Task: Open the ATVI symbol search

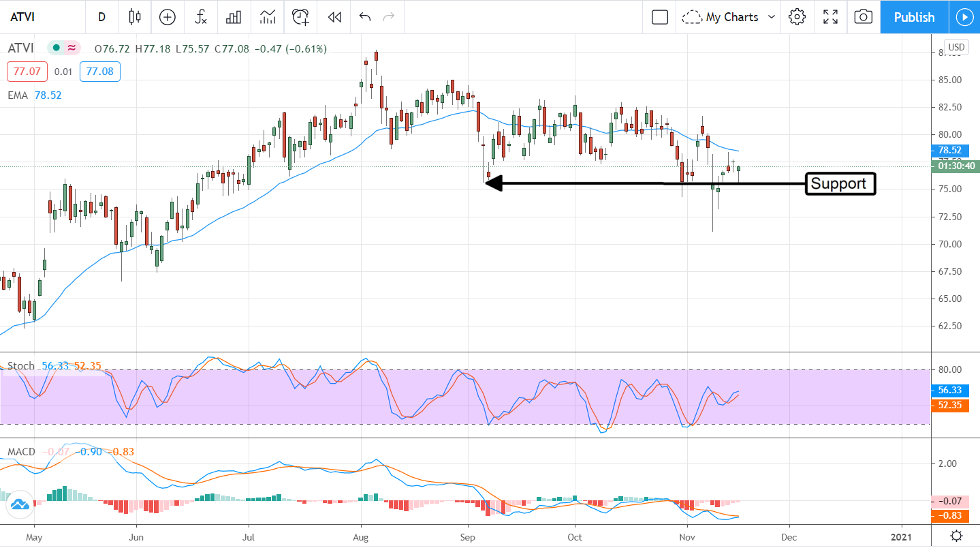Action: [x=23, y=17]
